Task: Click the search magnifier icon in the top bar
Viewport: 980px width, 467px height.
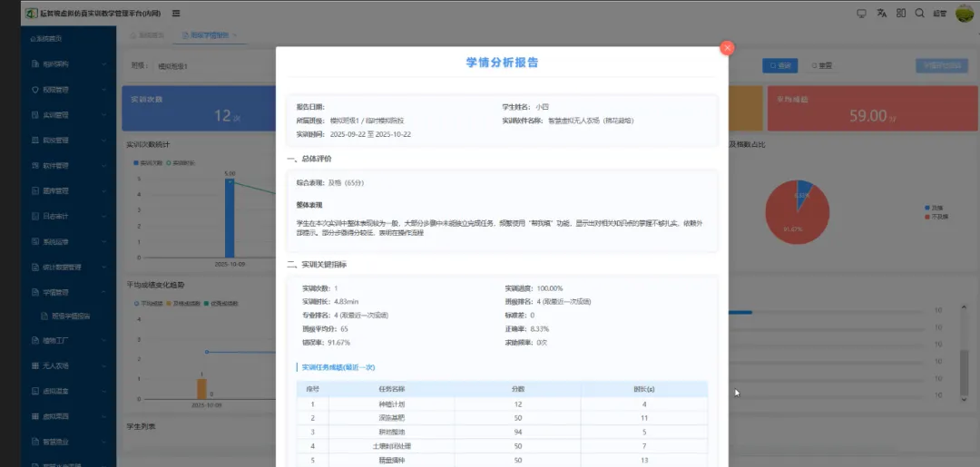Action: tap(919, 13)
